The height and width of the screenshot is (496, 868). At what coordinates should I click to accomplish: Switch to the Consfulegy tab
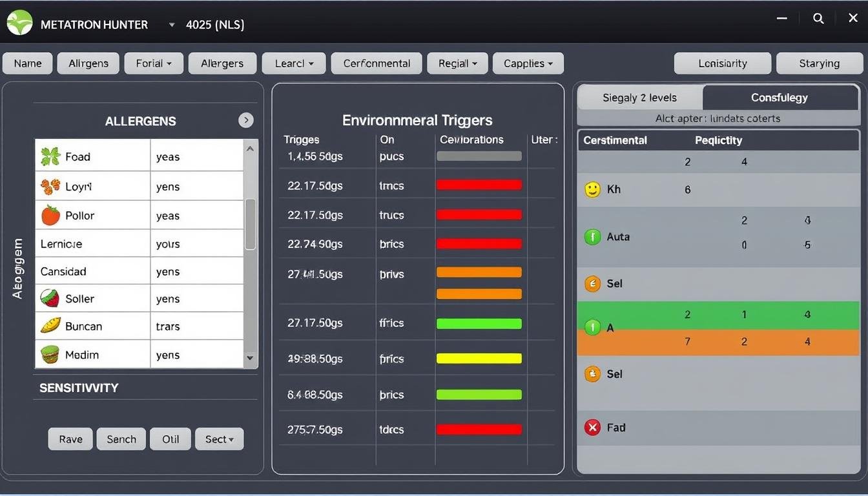[779, 98]
